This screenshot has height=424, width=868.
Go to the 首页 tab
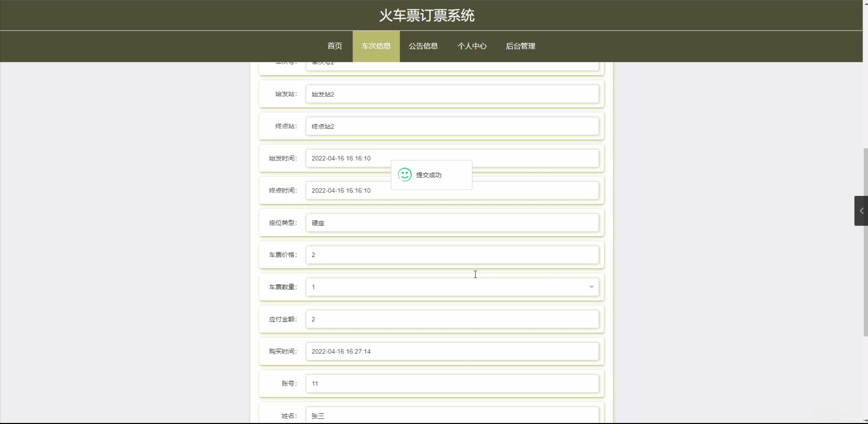pos(335,46)
